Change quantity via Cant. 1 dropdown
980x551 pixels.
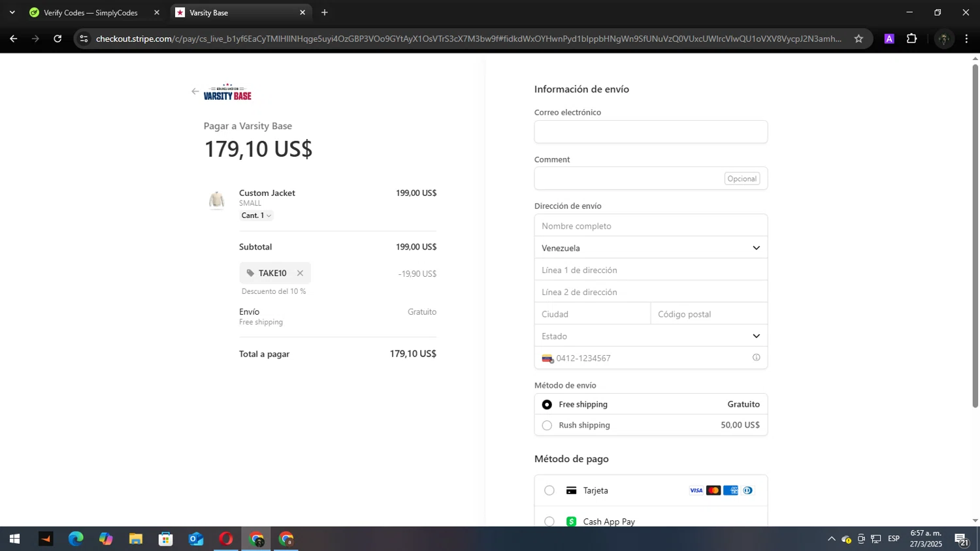[256, 215]
